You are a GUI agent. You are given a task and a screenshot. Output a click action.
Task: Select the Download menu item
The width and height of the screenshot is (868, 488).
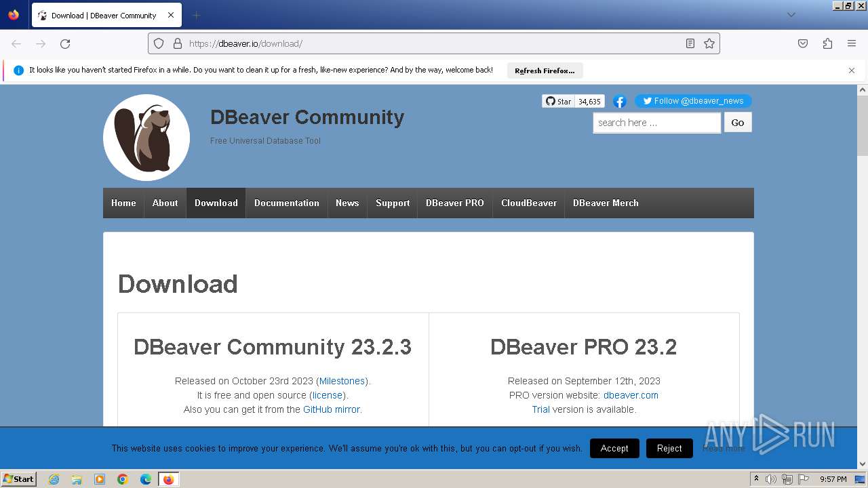pos(216,203)
